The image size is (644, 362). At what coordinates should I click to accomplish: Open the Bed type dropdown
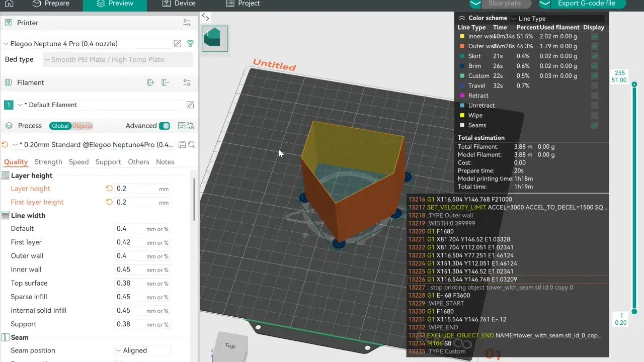point(118,59)
